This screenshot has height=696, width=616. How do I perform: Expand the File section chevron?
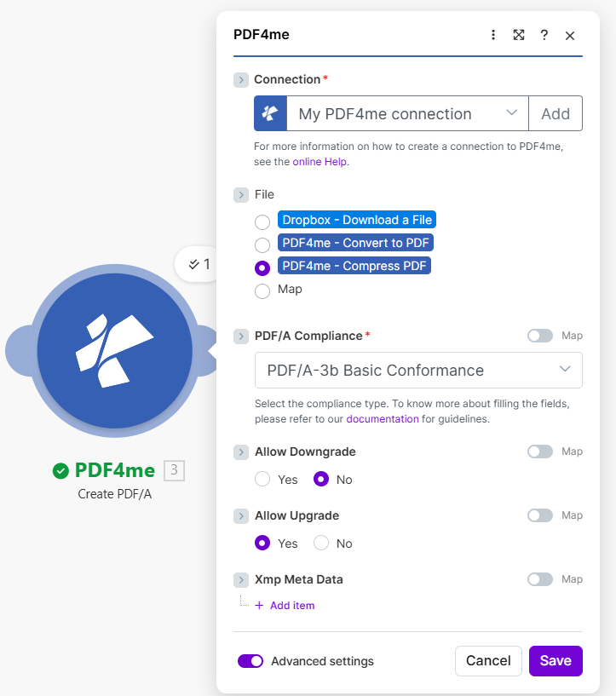click(241, 195)
